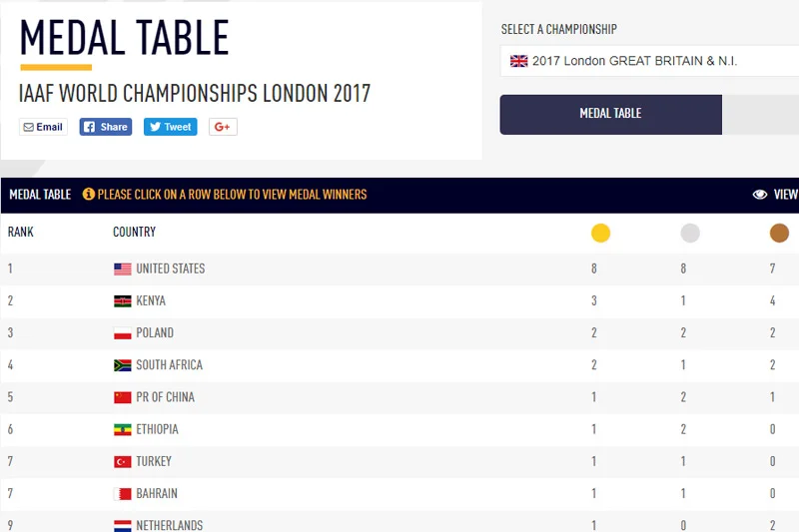Select the Poland row

399,333
